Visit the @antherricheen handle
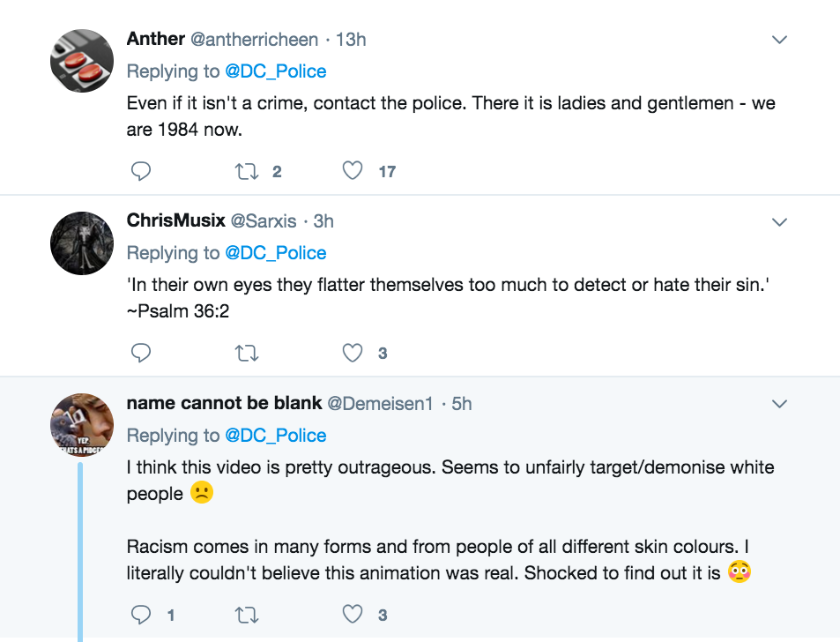The width and height of the screenshot is (840, 642). point(255,40)
